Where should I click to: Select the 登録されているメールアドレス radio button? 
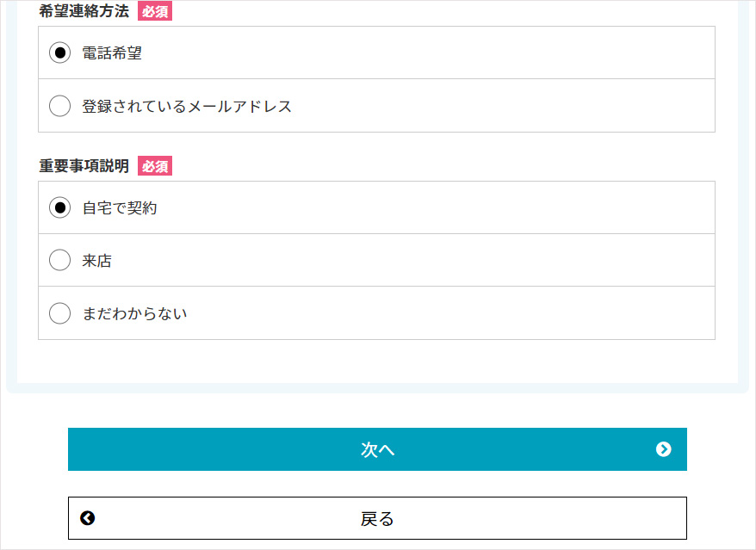click(59, 106)
